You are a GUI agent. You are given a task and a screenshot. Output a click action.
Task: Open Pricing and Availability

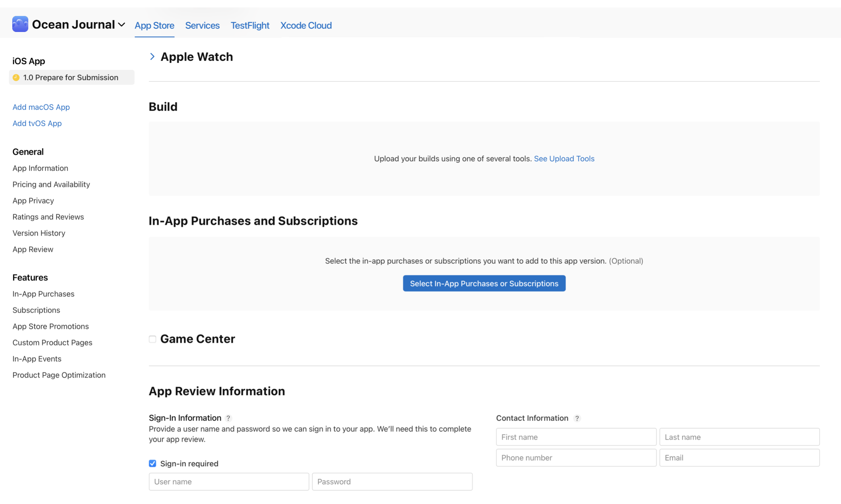point(51,184)
